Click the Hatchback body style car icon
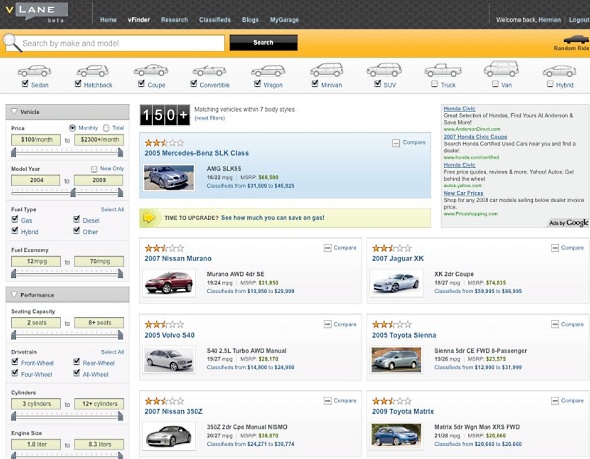The height and width of the screenshot is (459, 590). tap(93, 70)
